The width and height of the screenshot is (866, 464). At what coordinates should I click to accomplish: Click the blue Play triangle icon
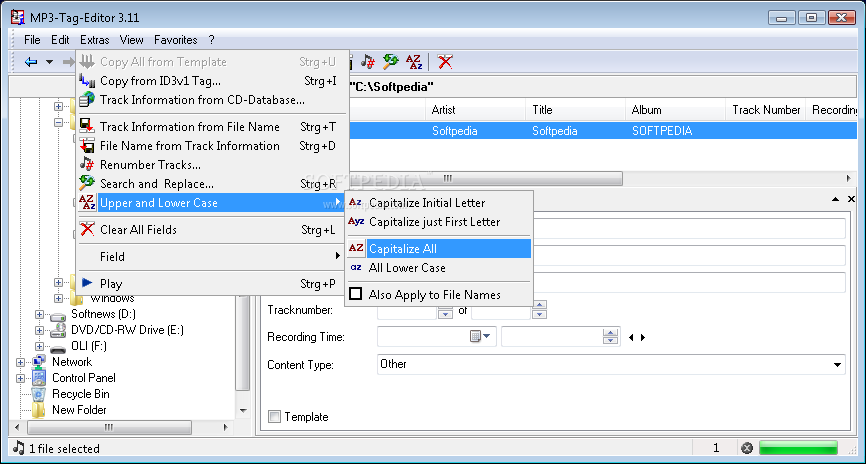(87, 283)
